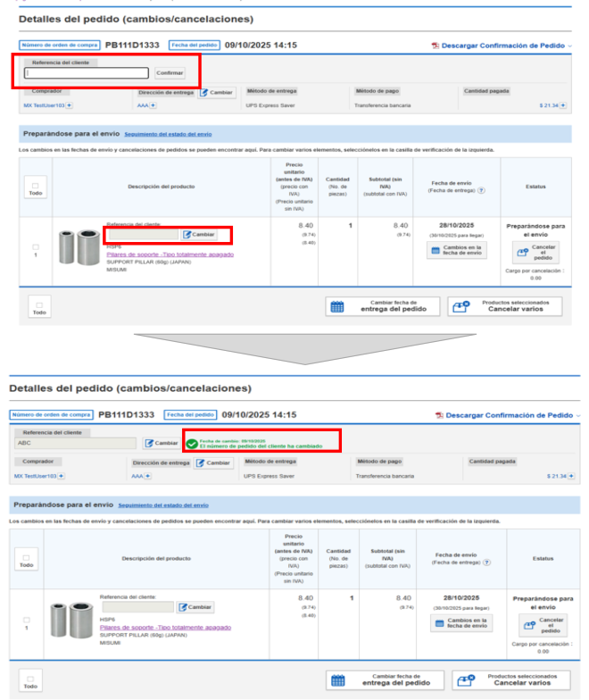Image resolution: width=589 pixels, height=700 pixels.
Task: Tick the header Todo checkbox in upper table
Action: pos(35,186)
